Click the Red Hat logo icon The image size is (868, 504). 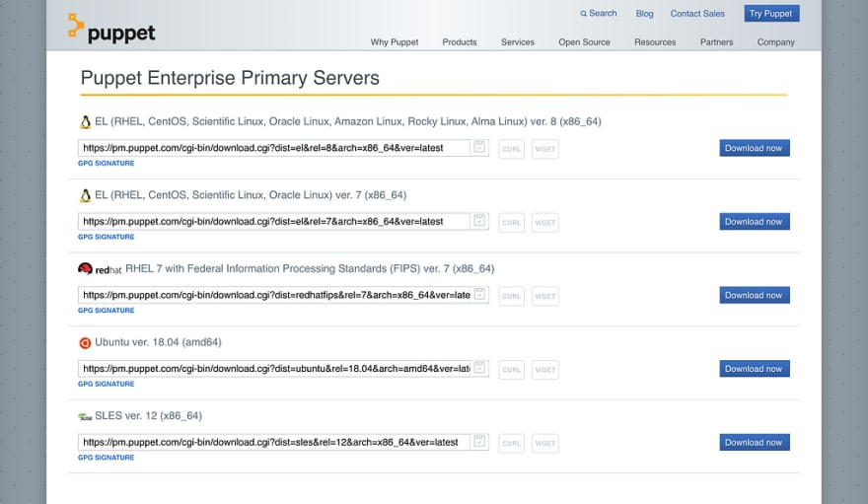tap(100, 269)
